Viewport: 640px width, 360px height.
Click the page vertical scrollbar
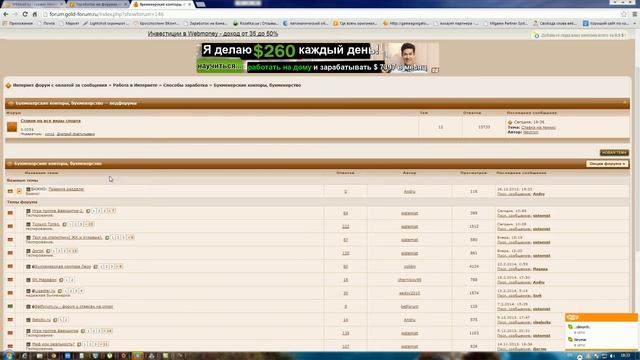[637, 188]
